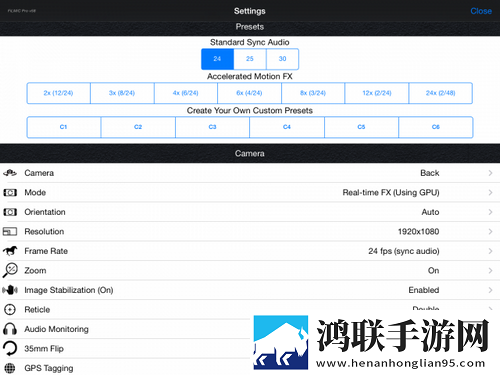Open the Camera Back option chevron

pyautogui.click(x=490, y=173)
